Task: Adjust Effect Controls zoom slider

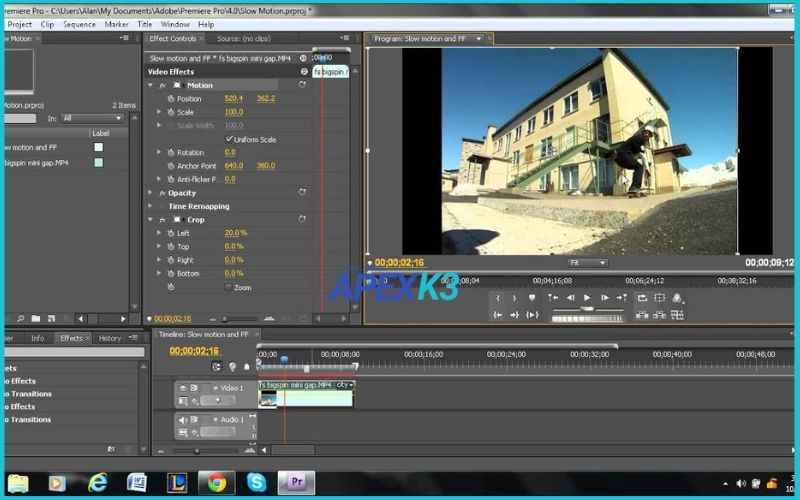Action: point(224,319)
